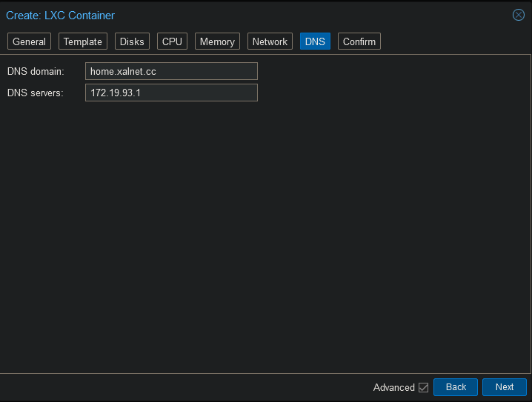
Task: Go to the Disks tab
Action: tap(132, 41)
